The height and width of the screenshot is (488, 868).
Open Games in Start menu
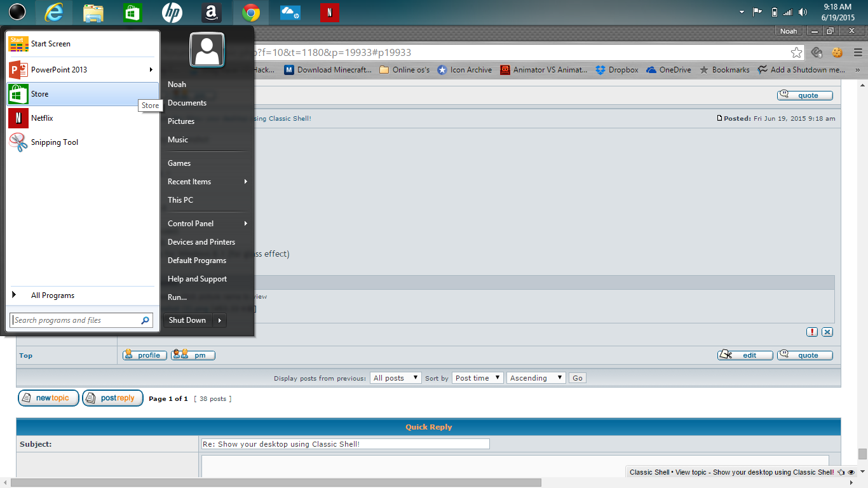pyautogui.click(x=179, y=163)
